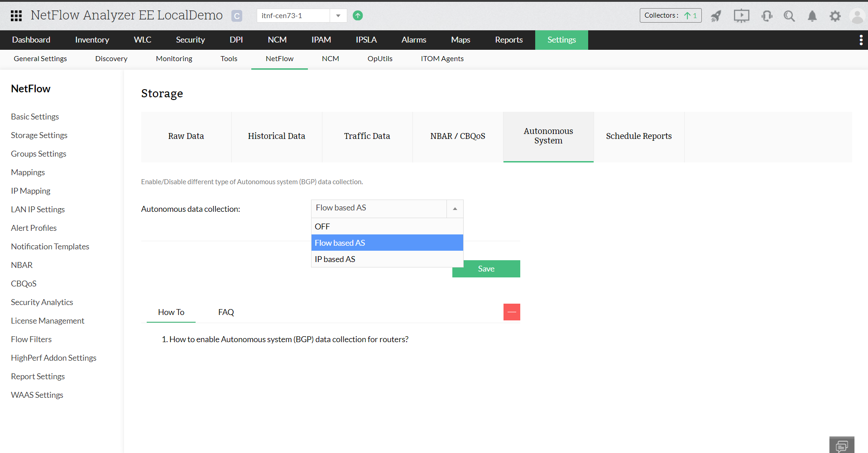Open the Alarms menu
The image size is (868, 453).
[x=414, y=40]
